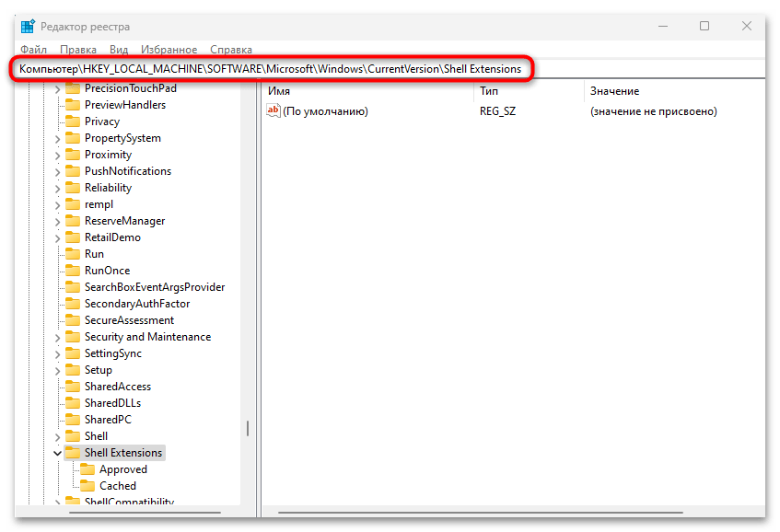Image resolution: width=780 pixels, height=532 pixels.
Task: Expand the ReserveManager tree node
Action: pos(57,220)
